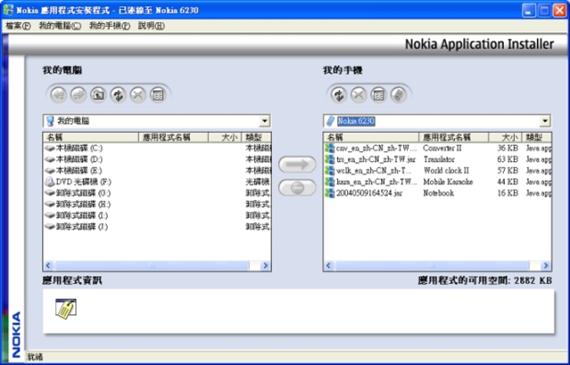Click the Back arrow in My Computer toolbar
The width and height of the screenshot is (570, 365).
[58, 95]
